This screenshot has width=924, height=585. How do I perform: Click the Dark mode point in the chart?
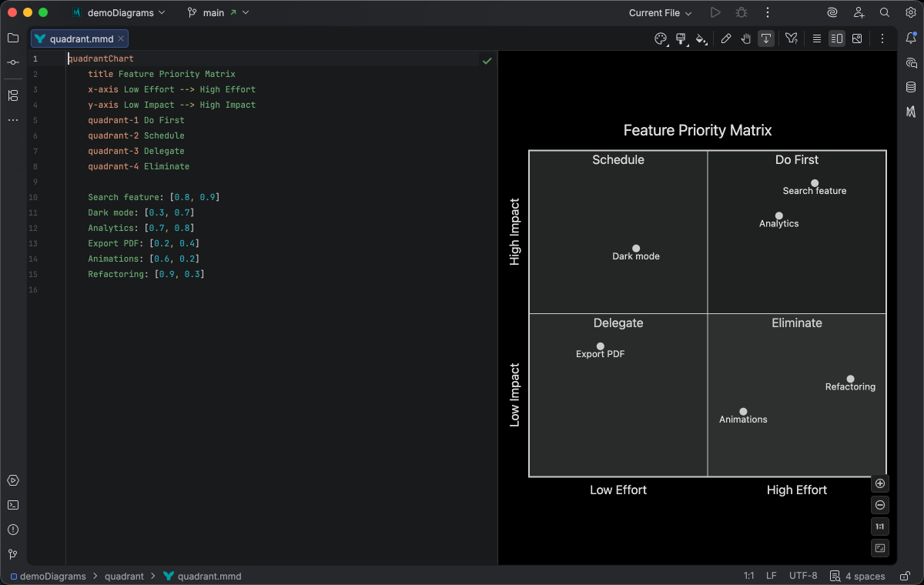pyautogui.click(x=636, y=249)
